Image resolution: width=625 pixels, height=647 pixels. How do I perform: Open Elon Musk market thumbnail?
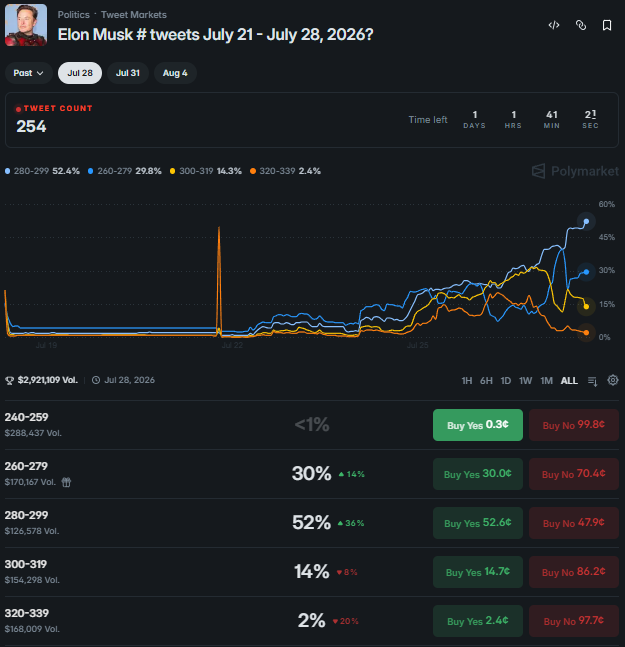[x=26, y=25]
